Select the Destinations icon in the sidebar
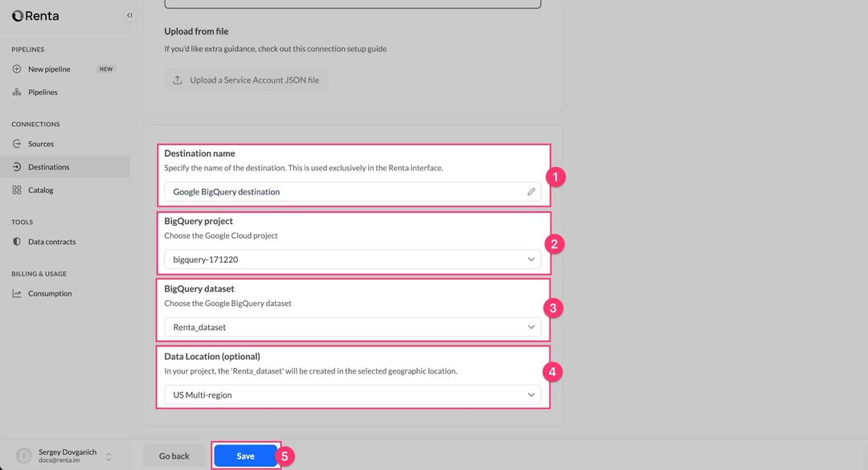The image size is (868, 470). click(x=18, y=166)
